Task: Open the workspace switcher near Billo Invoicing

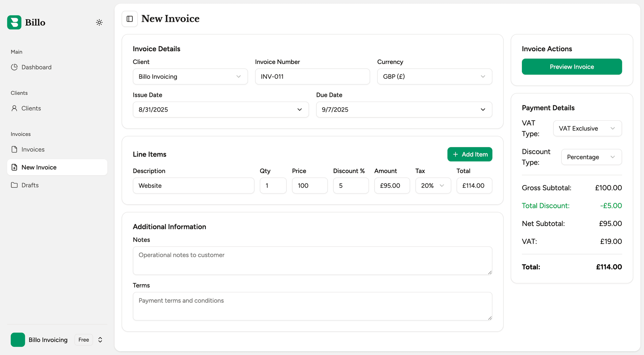Action: [x=100, y=340]
